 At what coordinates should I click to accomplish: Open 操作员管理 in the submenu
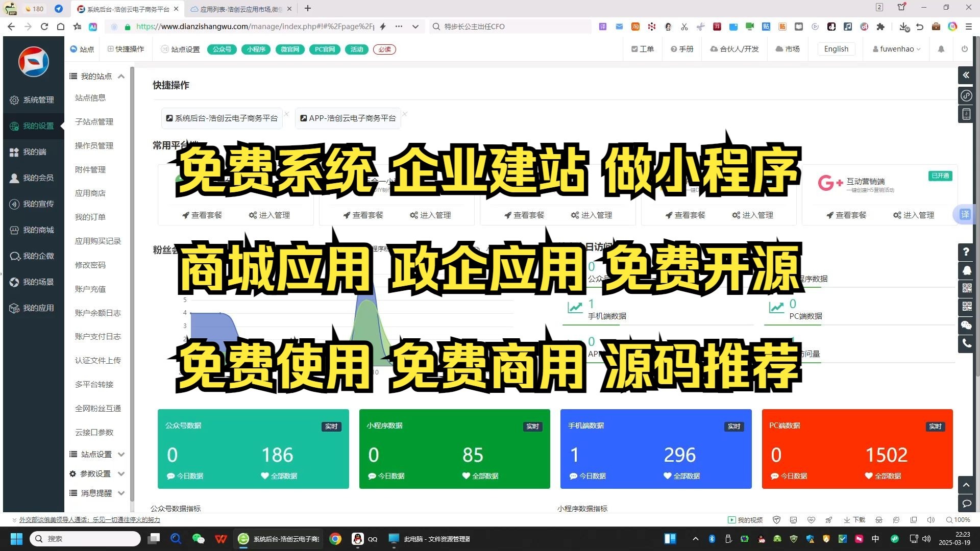[94, 146]
